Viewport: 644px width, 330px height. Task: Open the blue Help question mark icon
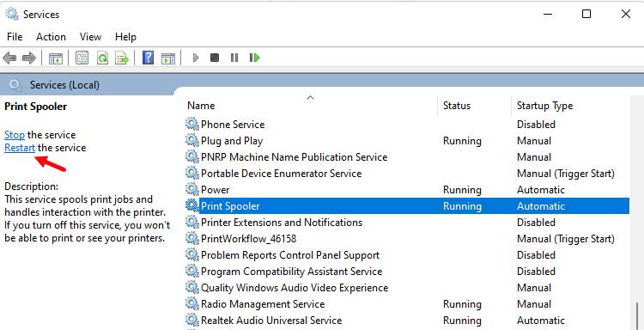click(x=148, y=58)
